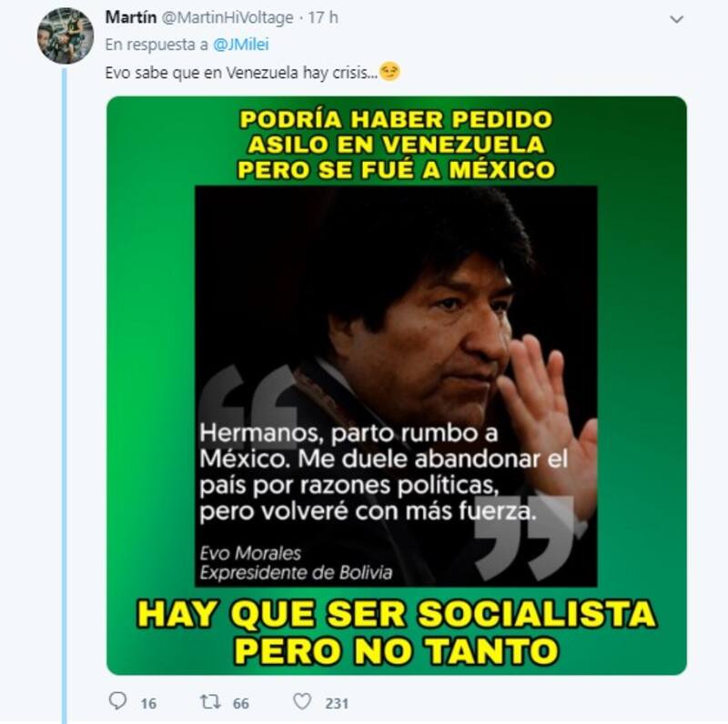Like the tweet with the heart icon
Screen dimensions: 728x724
click(x=302, y=701)
